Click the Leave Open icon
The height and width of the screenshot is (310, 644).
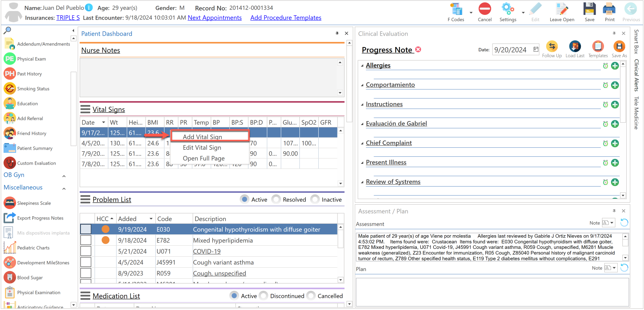pyautogui.click(x=562, y=9)
